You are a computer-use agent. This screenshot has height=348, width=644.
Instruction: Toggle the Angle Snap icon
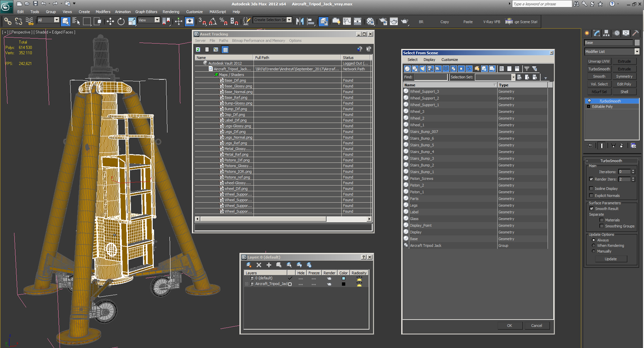point(213,21)
